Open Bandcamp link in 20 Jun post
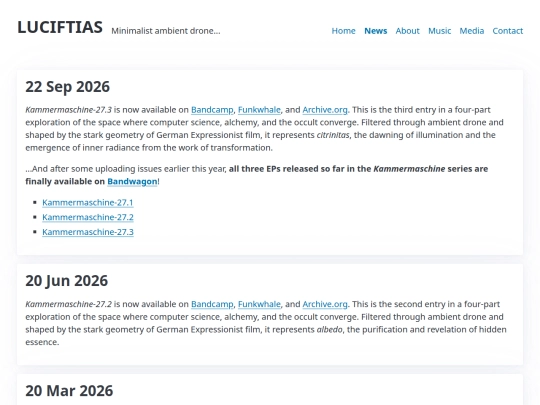This screenshot has width=540, height=405. point(212,304)
